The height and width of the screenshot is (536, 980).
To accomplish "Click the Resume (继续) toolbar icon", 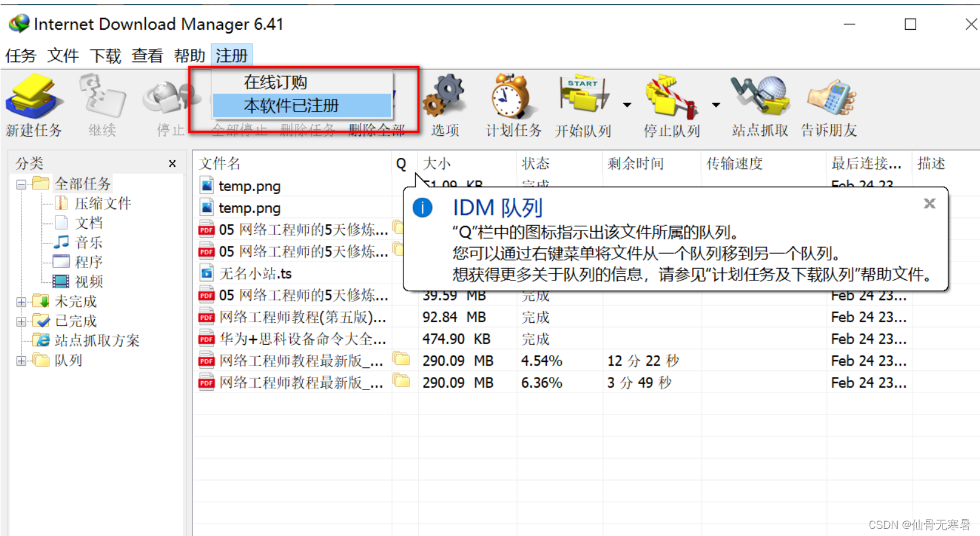I will (x=102, y=96).
